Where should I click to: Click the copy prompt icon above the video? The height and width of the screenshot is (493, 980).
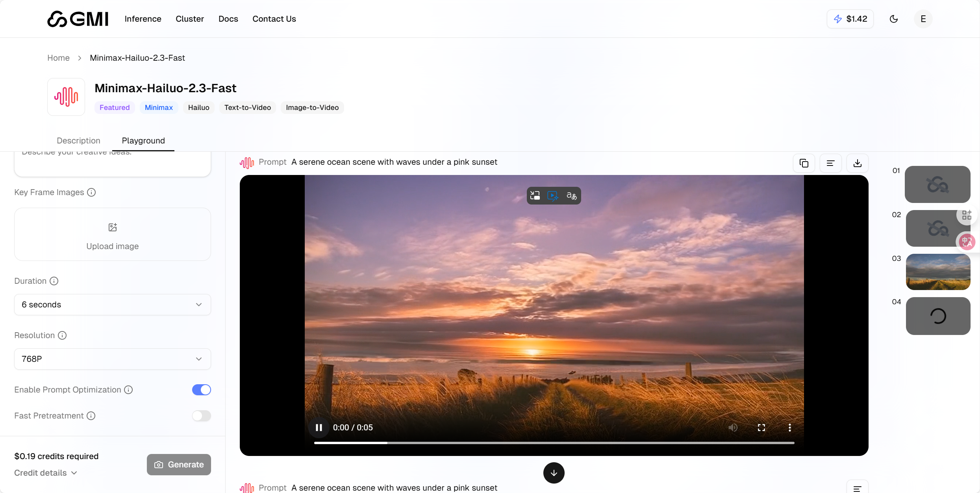(x=804, y=163)
